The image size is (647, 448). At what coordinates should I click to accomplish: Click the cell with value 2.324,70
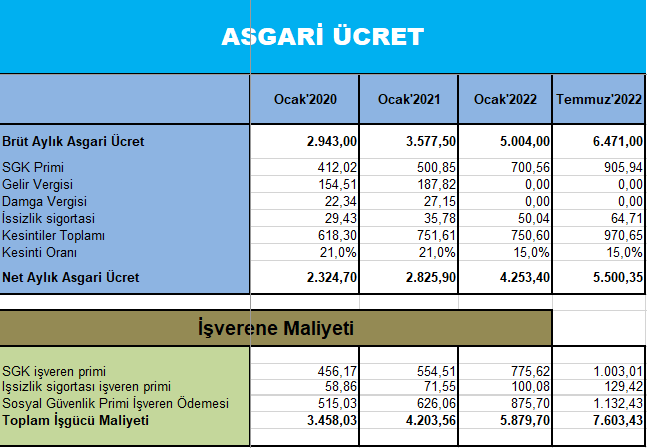click(305, 277)
